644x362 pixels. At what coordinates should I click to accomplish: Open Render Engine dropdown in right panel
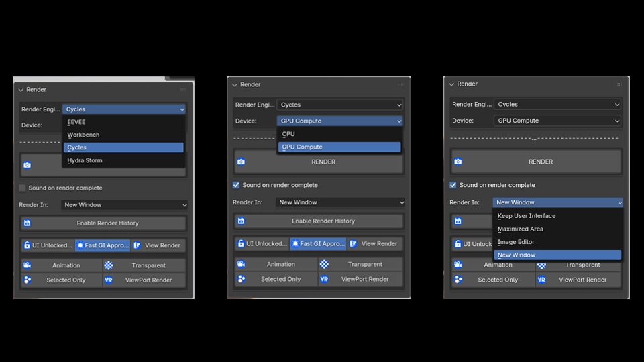click(557, 105)
